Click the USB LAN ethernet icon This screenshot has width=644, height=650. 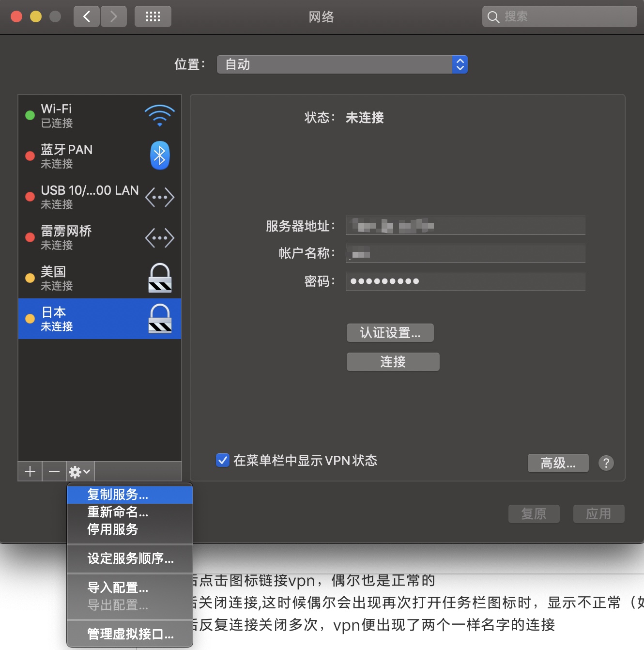[159, 197]
